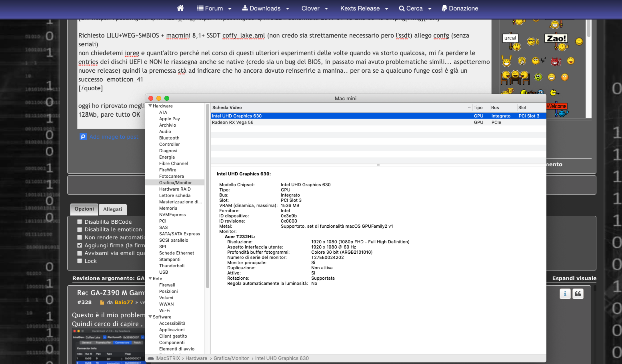This screenshot has height=364, width=622.
Task: Click the Tipo column header
Action: (x=478, y=107)
